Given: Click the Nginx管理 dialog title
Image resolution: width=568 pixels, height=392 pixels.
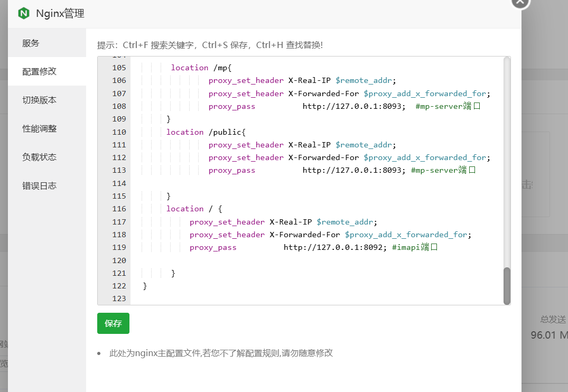Looking at the screenshot, I should click(60, 14).
